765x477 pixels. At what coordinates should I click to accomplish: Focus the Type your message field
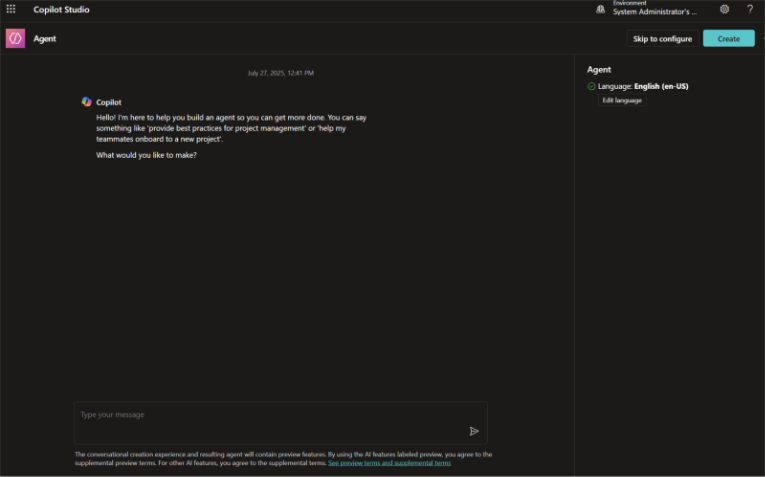[x=281, y=423]
